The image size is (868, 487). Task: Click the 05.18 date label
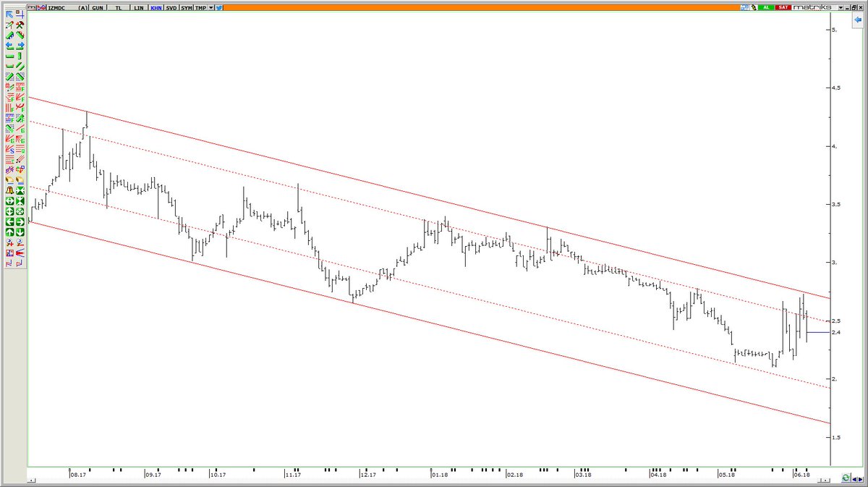point(726,475)
